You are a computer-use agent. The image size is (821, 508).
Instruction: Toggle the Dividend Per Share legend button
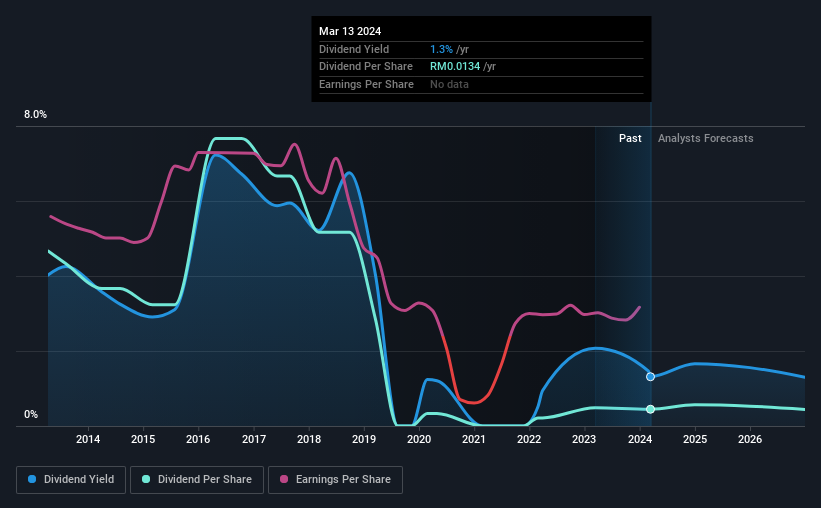point(197,480)
